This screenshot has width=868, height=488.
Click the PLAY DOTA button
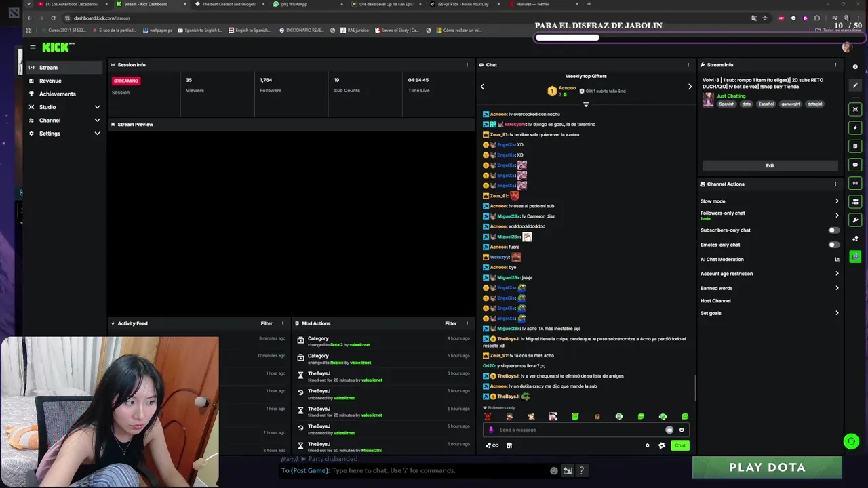[x=767, y=467]
